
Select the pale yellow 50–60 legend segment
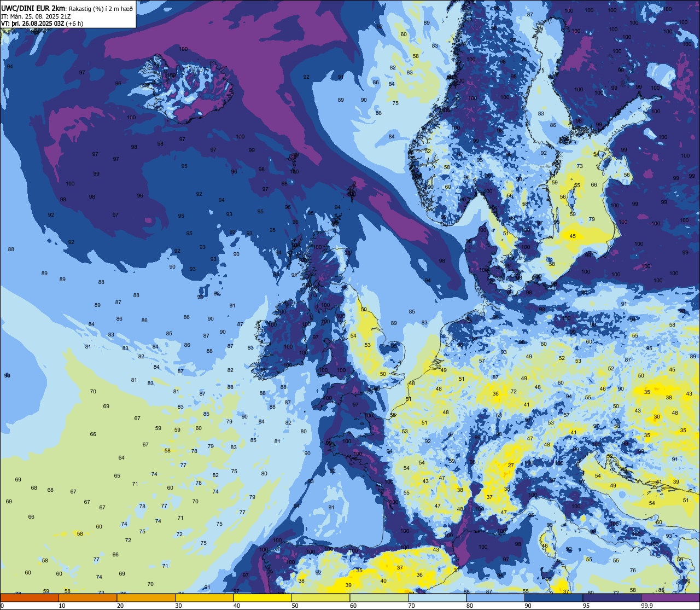tap(320, 597)
